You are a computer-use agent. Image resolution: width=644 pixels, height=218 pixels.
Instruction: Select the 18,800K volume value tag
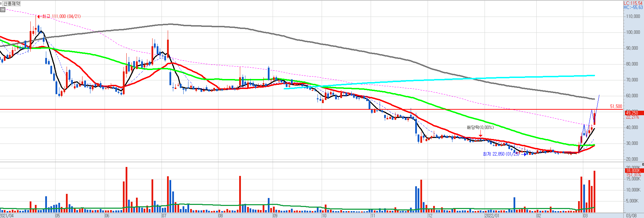point(633,170)
